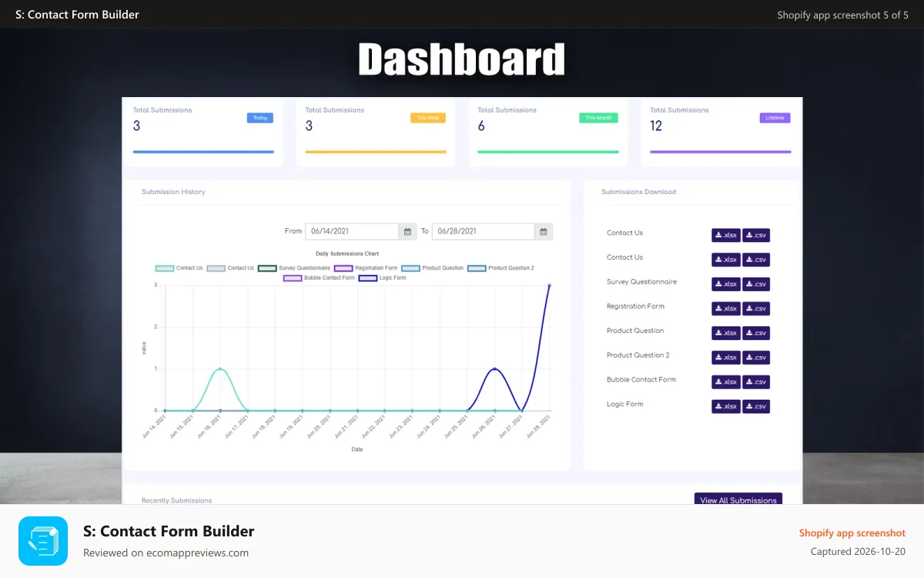Viewport: 924px width, 578px height.
Task: Download Survey Questionnaire as .xlsx
Action: point(726,284)
